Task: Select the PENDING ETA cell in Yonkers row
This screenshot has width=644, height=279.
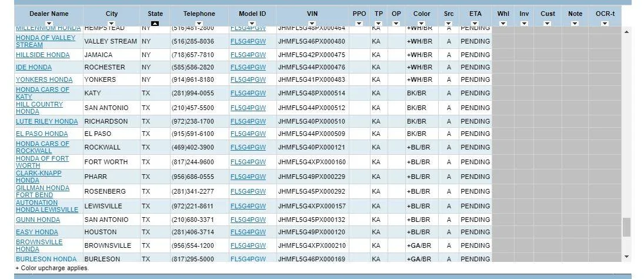Action: (x=475, y=79)
